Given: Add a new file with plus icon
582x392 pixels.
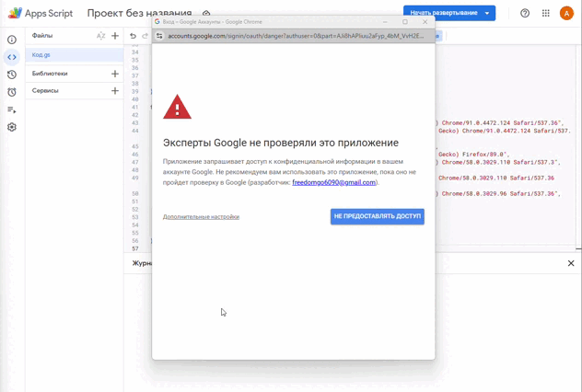Looking at the screenshot, I should [115, 36].
